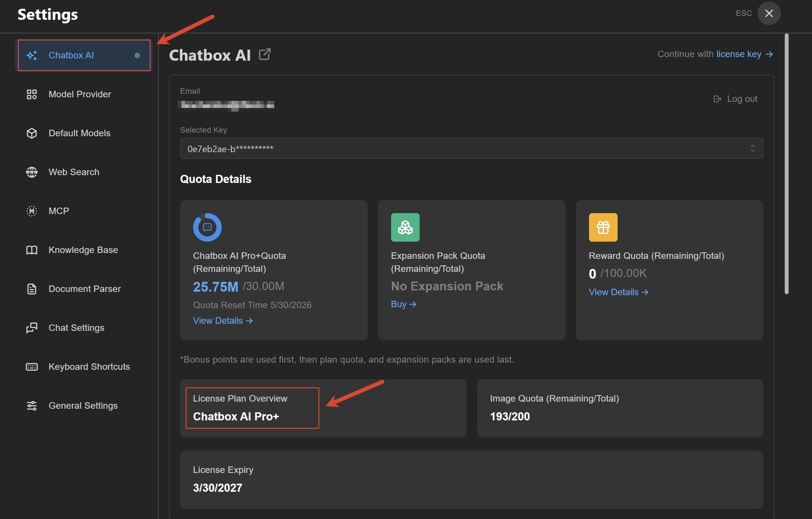The height and width of the screenshot is (519, 812).
Task: Click the arrow after license key
Action: (x=769, y=54)
